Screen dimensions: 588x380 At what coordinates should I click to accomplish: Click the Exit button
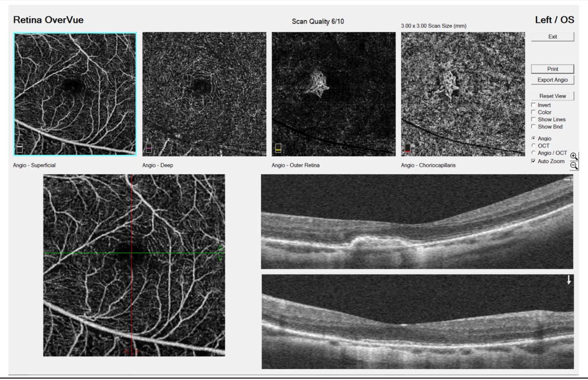pos(552,37)
